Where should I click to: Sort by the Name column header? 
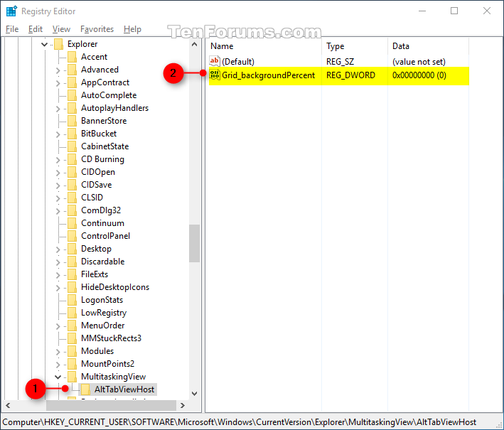[x=263, y=46]
